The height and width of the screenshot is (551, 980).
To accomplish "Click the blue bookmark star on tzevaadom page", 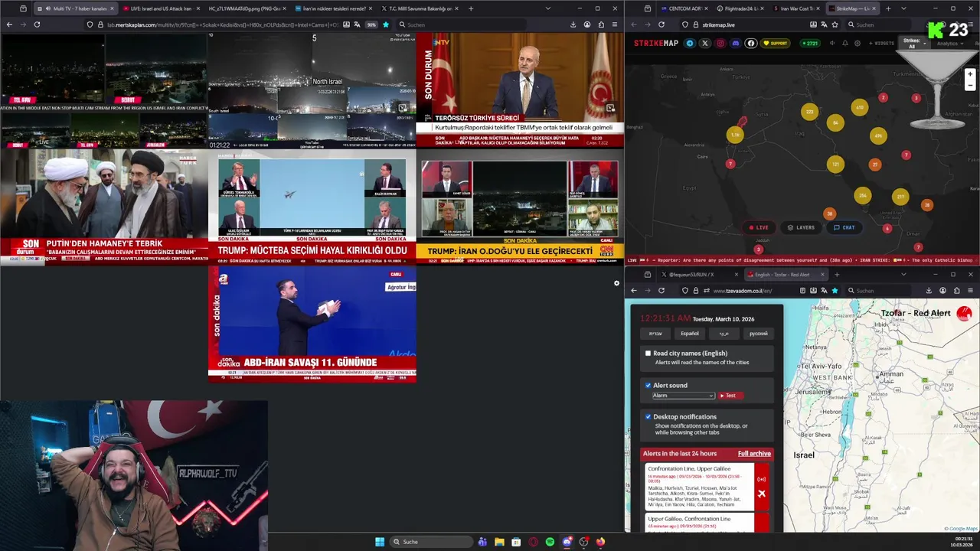I will (x=835, y=291).
